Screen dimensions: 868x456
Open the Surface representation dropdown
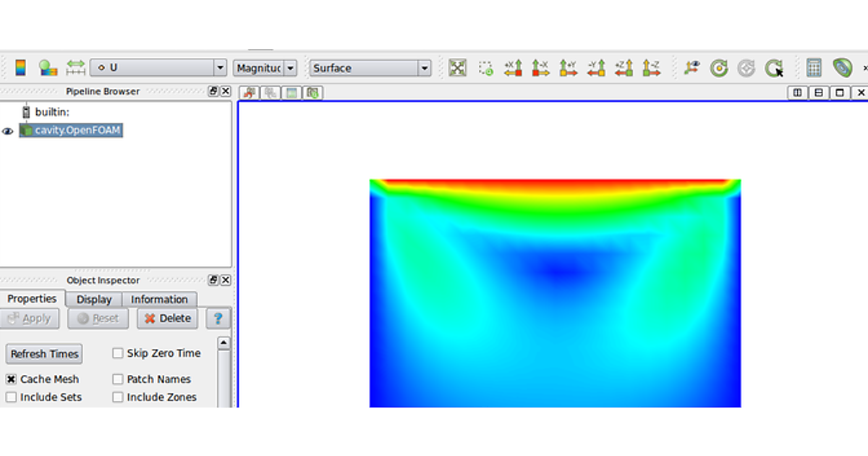tap(370, 68)
